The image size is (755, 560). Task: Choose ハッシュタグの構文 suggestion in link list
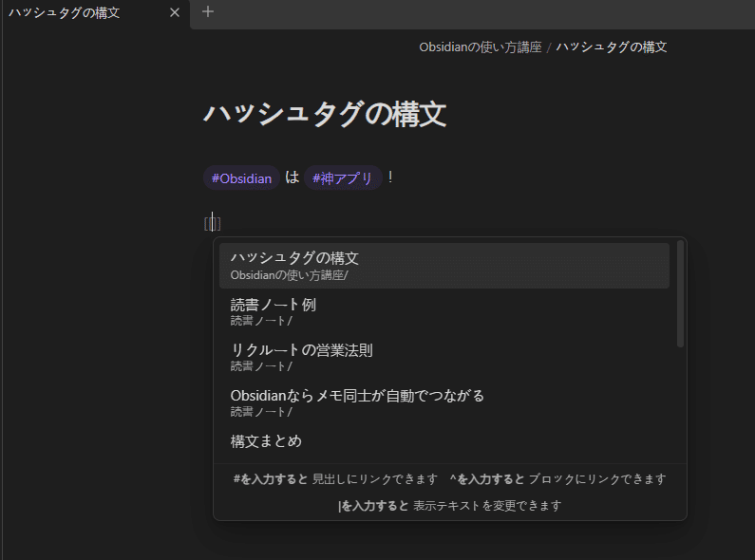(x=444, y=266)
